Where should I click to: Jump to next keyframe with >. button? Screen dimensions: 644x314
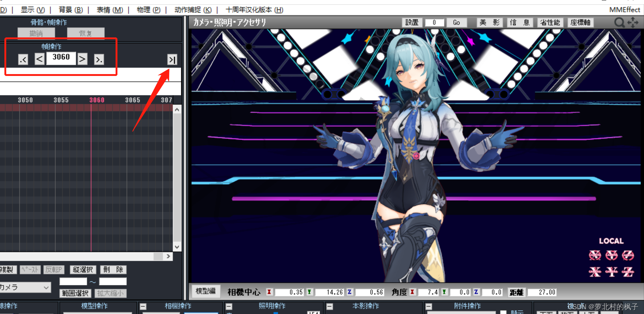99,59
